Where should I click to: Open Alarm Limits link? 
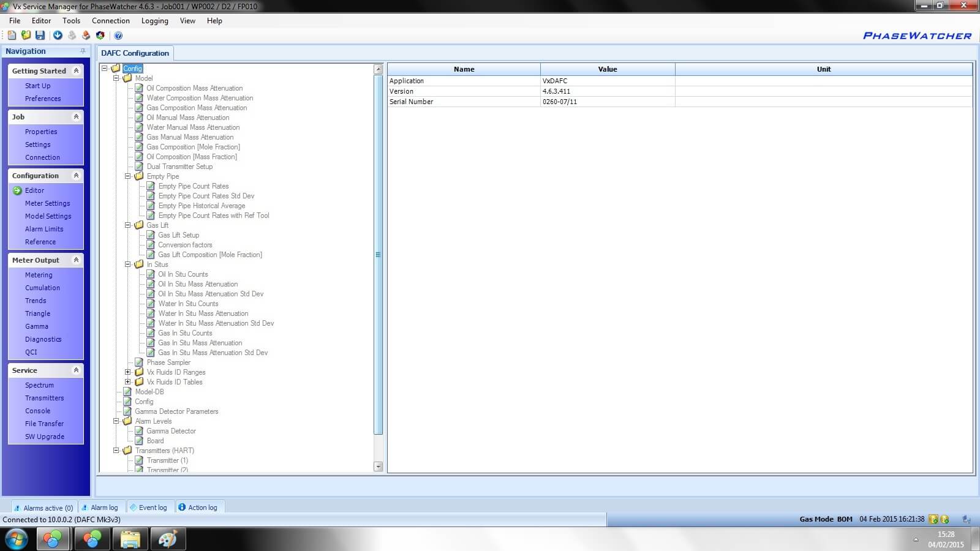pyautogui.click(x=44, y=229)
